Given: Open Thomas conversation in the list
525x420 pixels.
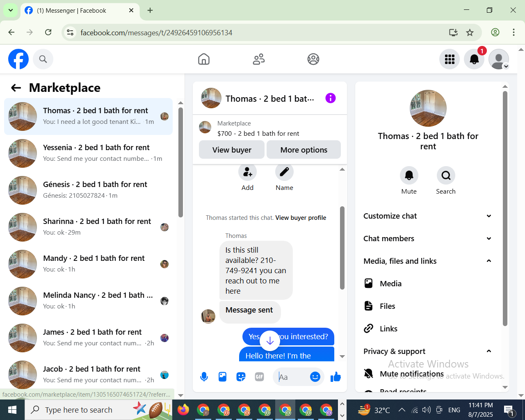Looking at the screenshot, I should pos(88,116).
